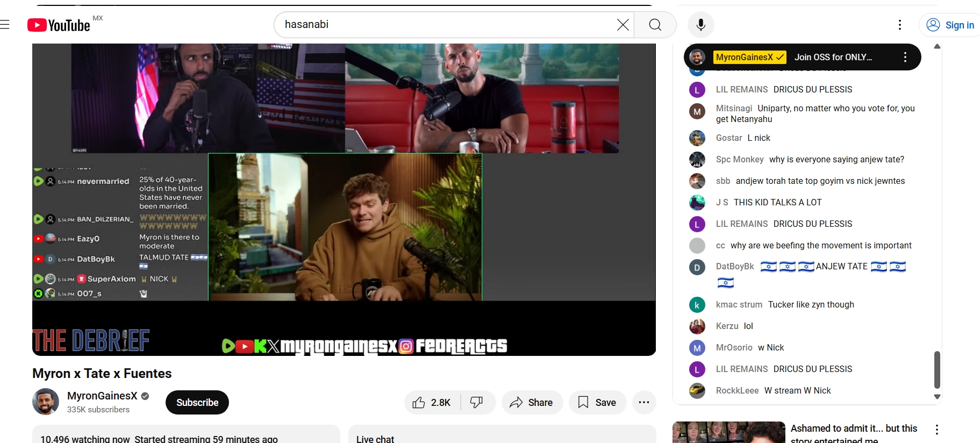Save the video to a playlist

click(x=598, y=403)
